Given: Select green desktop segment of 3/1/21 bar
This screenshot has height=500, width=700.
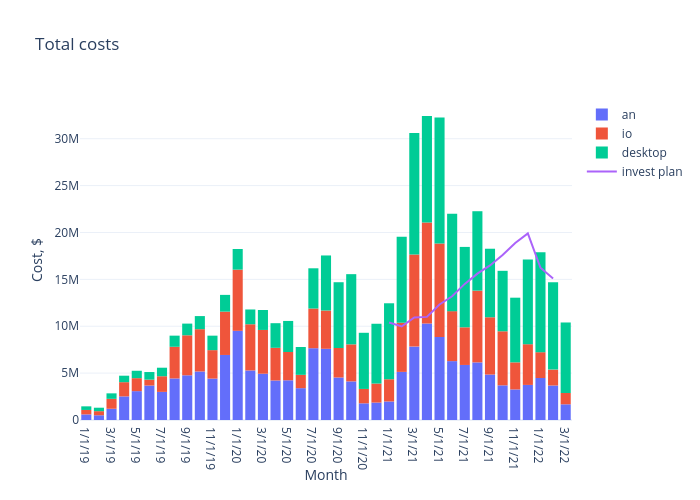Looking at the screenshot, I should [414, 193].
